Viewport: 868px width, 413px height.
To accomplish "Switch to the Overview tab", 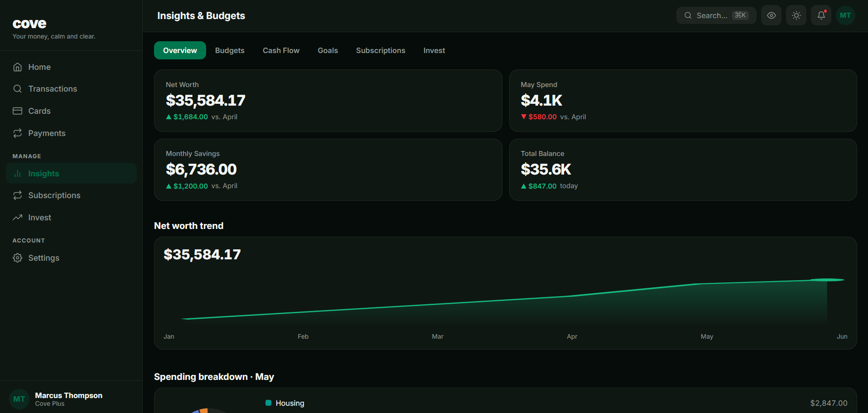I will (180, 50).
